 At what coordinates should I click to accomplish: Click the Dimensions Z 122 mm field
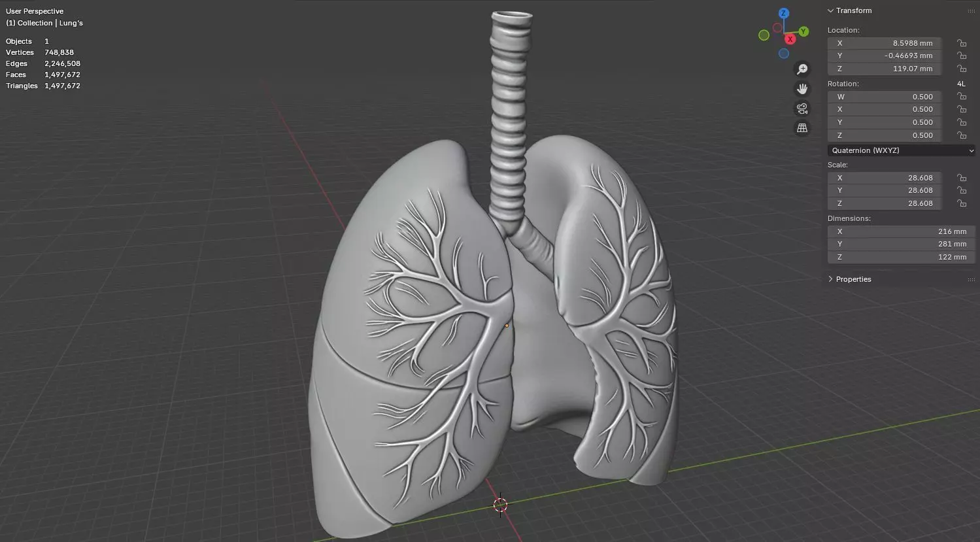point(902,257)
